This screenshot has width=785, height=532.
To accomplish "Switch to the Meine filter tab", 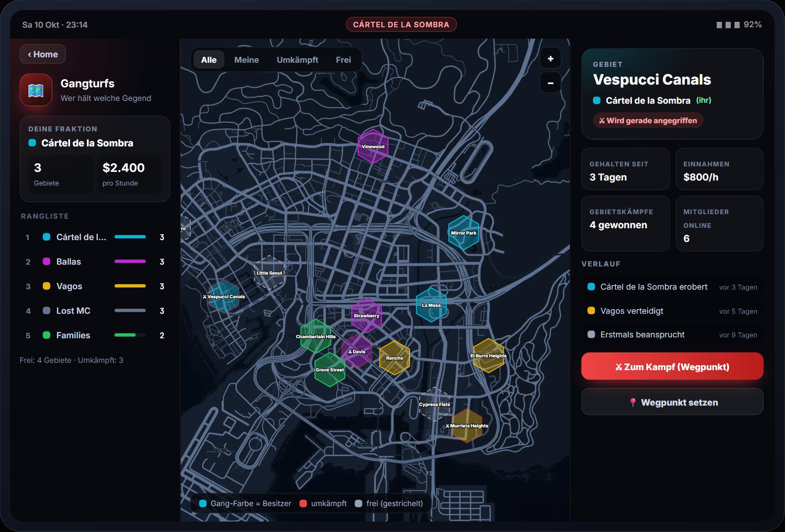I will [247, 60].
